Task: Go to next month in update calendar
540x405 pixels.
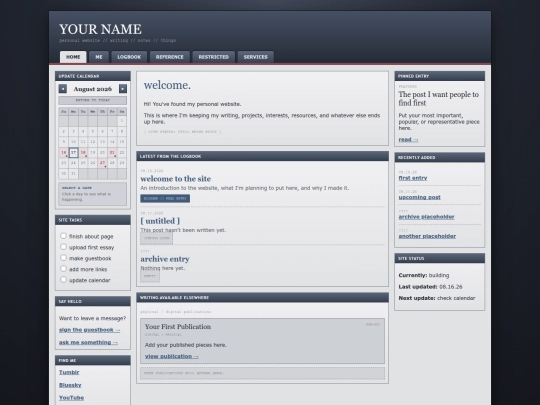Action: (123, 89)
